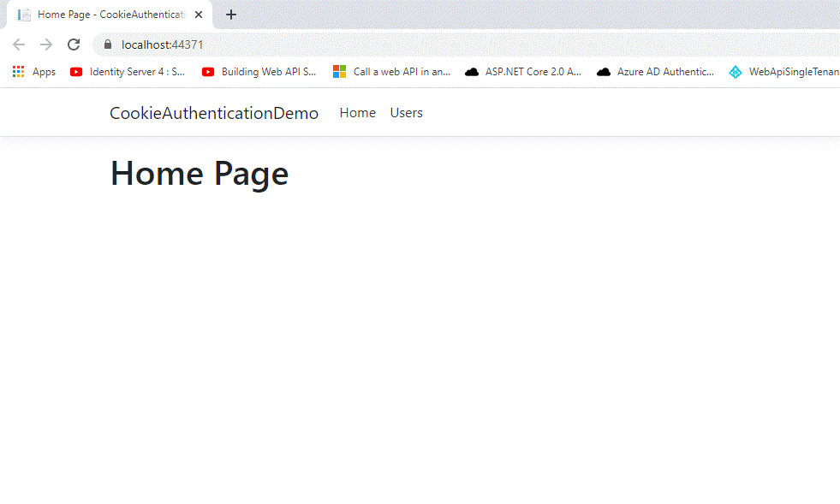Click the diamond icon on WebApiSingleTenan bookmark

[x=735, y=72]
